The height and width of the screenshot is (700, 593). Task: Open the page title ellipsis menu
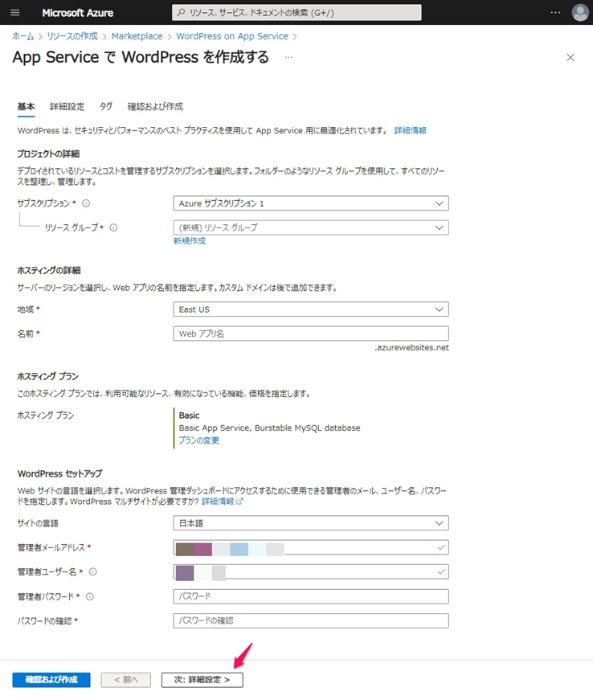click(288, 58)
